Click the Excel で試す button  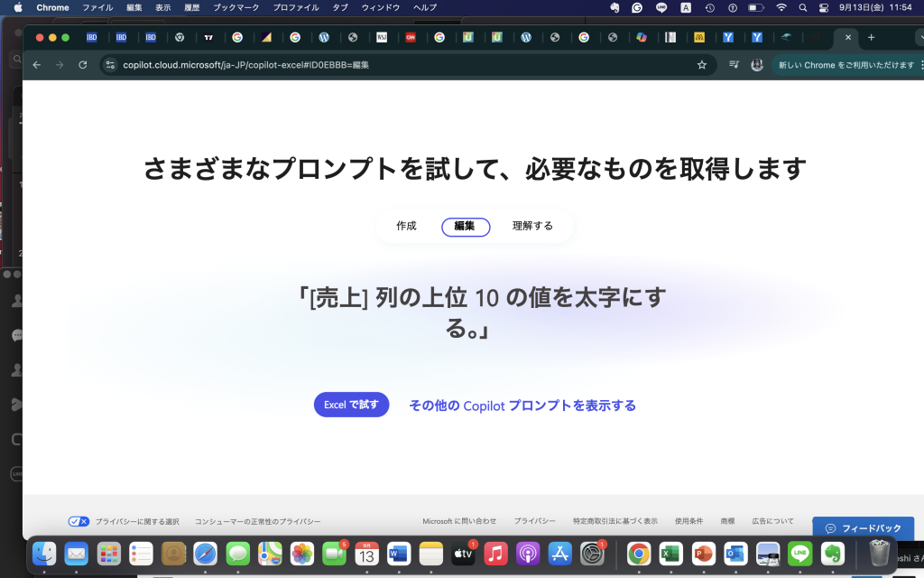click(x=351, y=406)
